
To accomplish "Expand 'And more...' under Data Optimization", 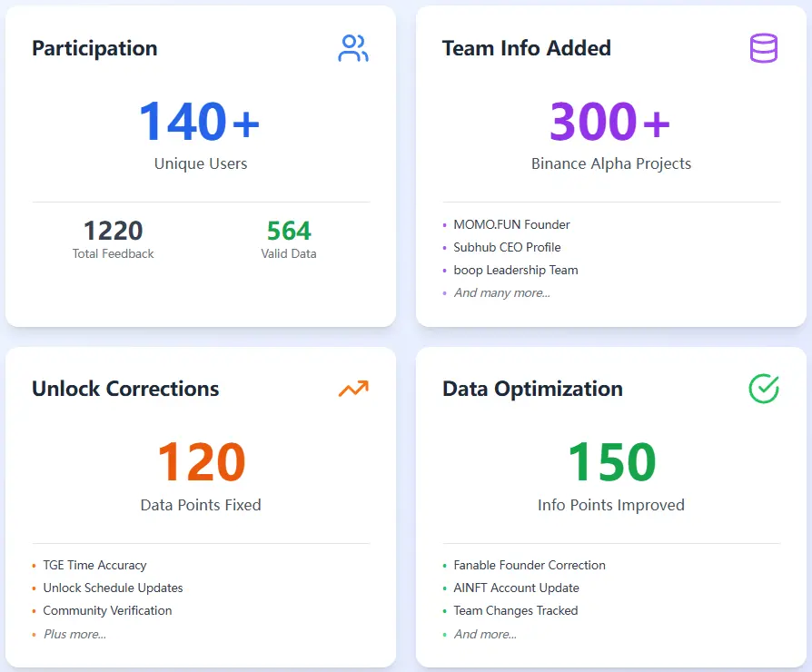I will [485, 634].
